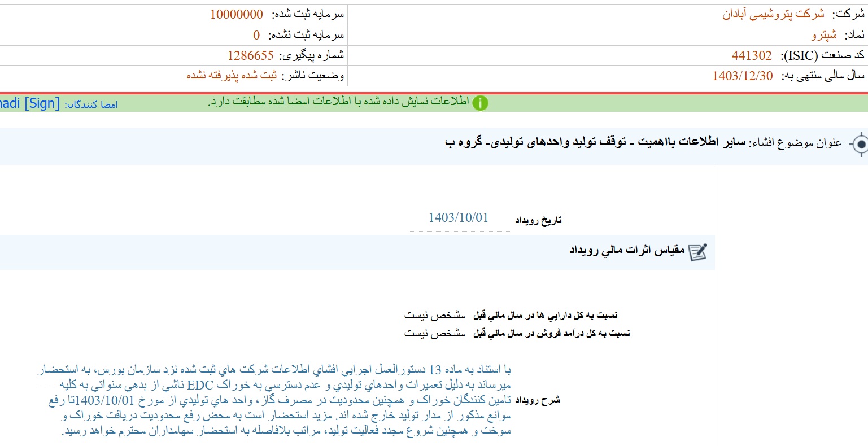868x446 pixels.
Task: Click the شماره پیگیری label
Action: click(x=312, y=55)
